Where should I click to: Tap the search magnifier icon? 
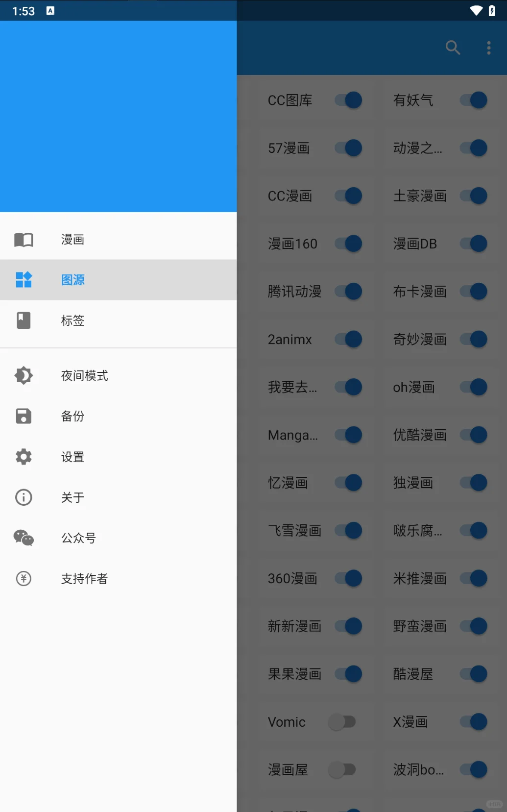[x=453, y=48]
